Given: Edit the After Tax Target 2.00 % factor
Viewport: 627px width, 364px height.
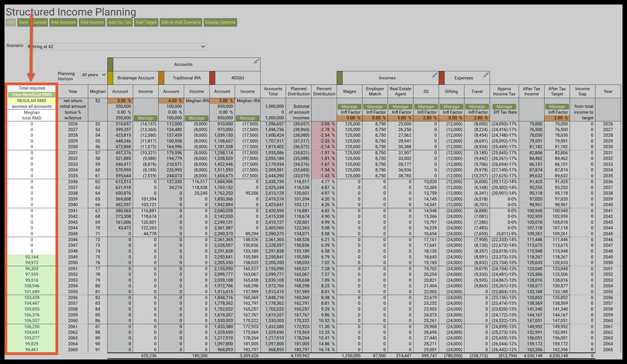Looking at the screenshot, I should coord(557,118).
